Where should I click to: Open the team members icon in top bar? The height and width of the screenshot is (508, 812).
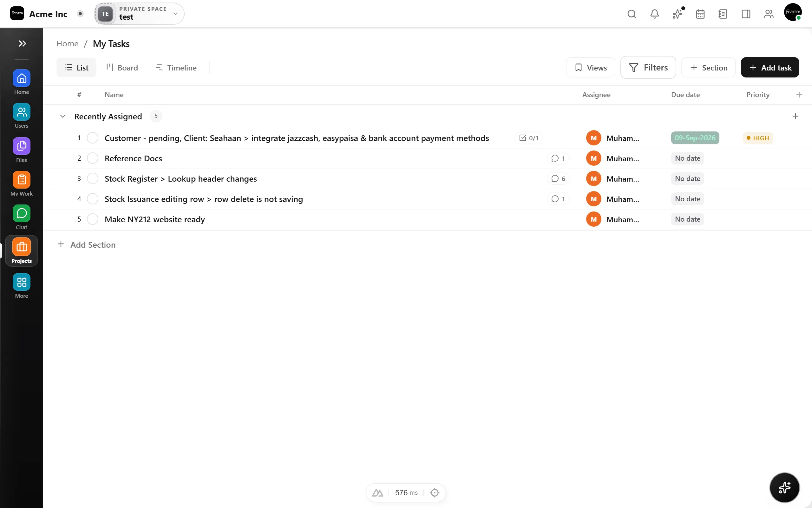pos(768,14)
